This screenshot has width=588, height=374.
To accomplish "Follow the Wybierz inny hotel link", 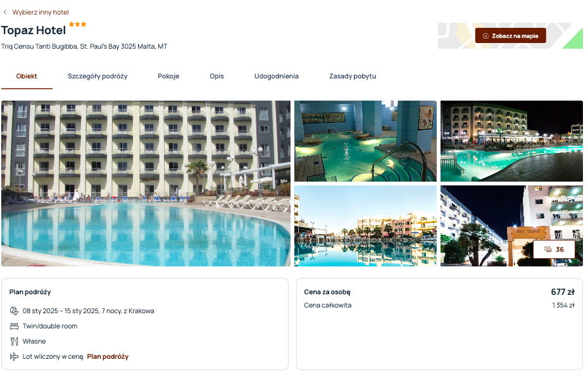I will pos(41,13).
